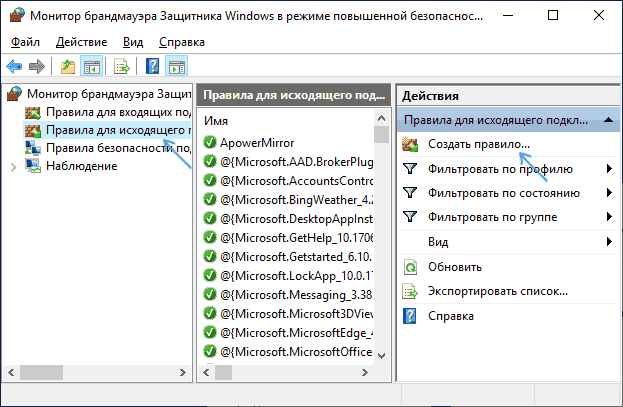This screenshot has height=407, width=623.
Task: Open Фильтровать по профилю submenu
Action: point(608,168)
